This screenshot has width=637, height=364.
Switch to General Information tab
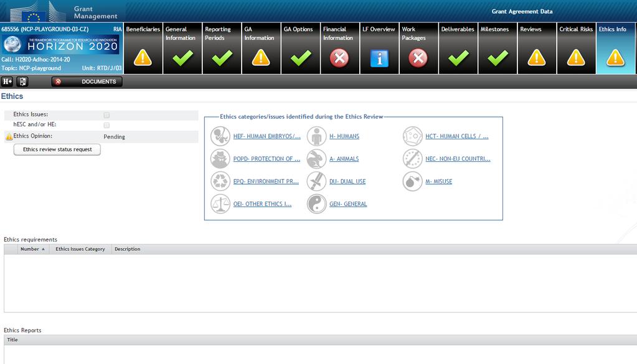click(x=182, y=49)
